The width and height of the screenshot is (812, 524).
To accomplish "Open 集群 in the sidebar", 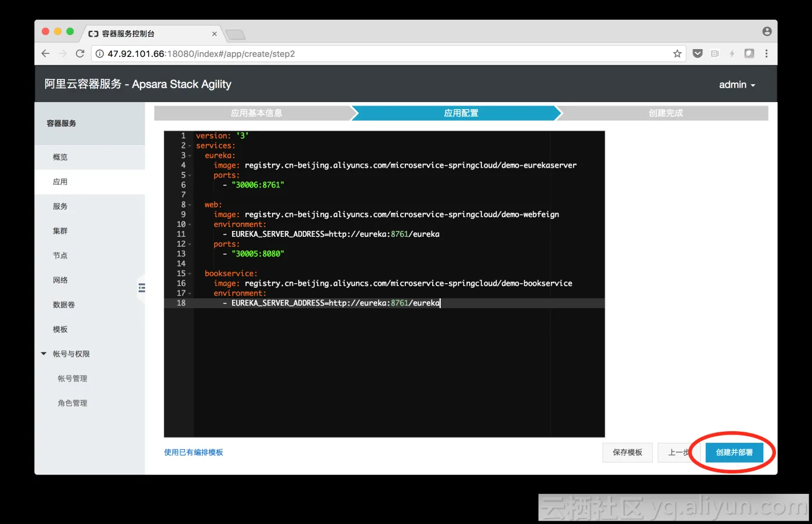I will click(89, 231).
